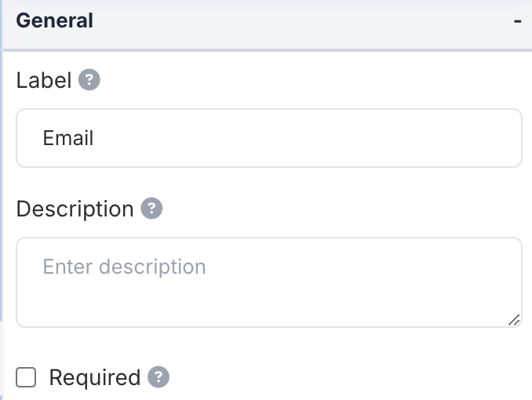Click the Required checkbox label text

point(94,378)
